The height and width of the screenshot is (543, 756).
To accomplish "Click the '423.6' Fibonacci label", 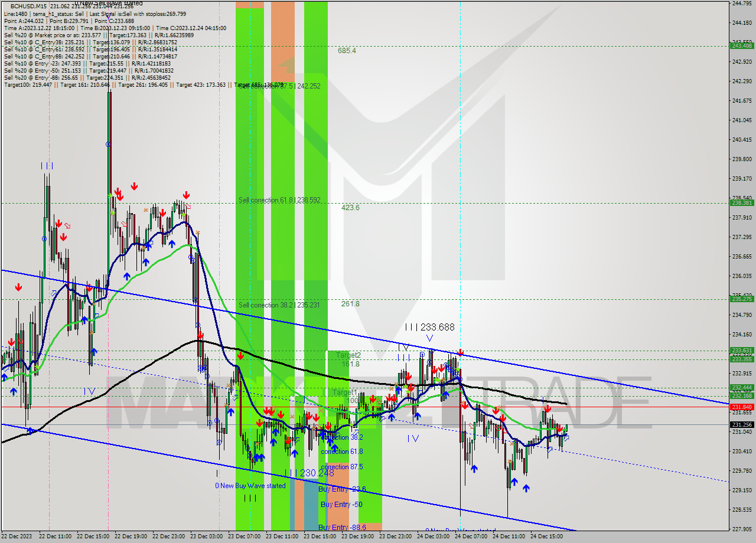I will click(x=350, y=208).
